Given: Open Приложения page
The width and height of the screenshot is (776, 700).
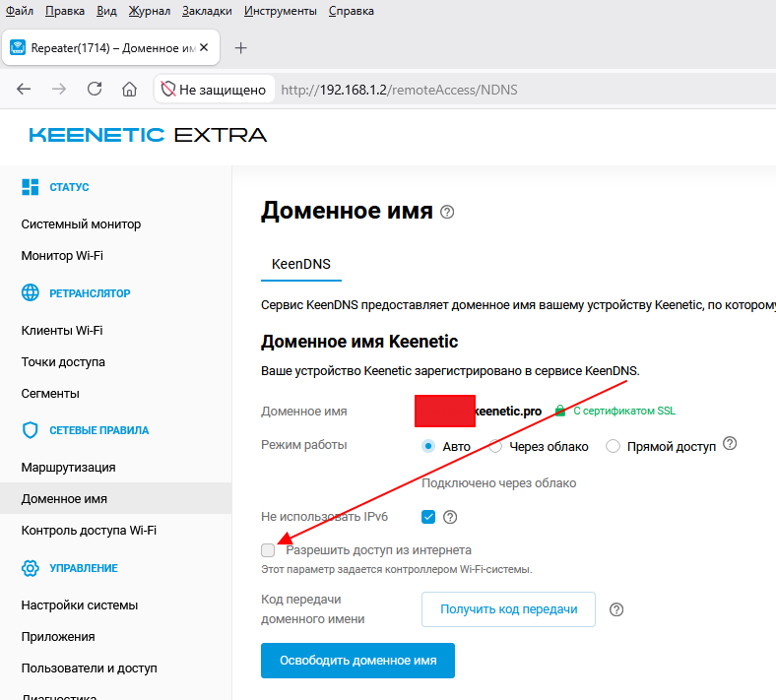Looking at the screenshot, I should coord(58,637).
